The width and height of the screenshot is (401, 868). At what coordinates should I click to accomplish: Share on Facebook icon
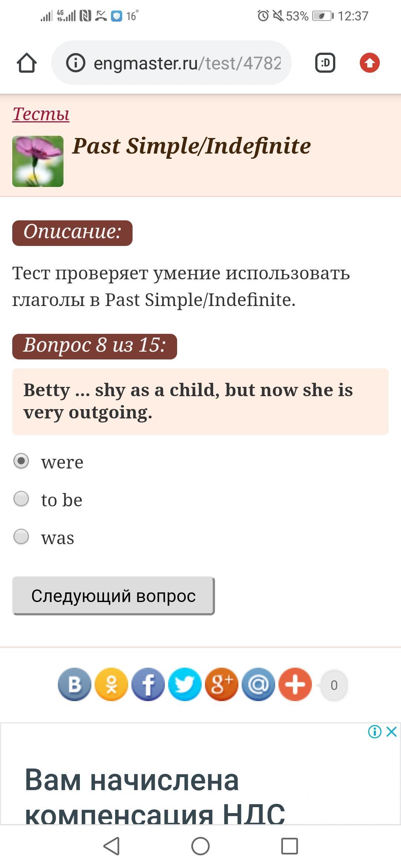point(148,684)
